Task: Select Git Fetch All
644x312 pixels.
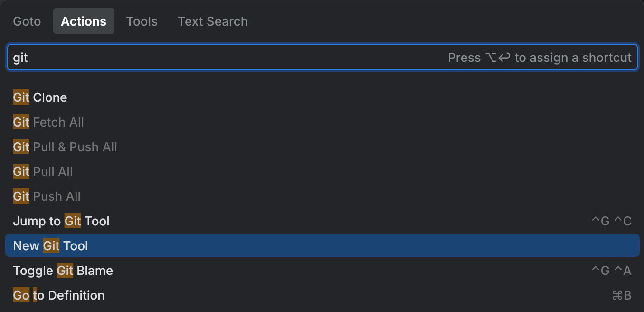Action: tap(48, 122)
